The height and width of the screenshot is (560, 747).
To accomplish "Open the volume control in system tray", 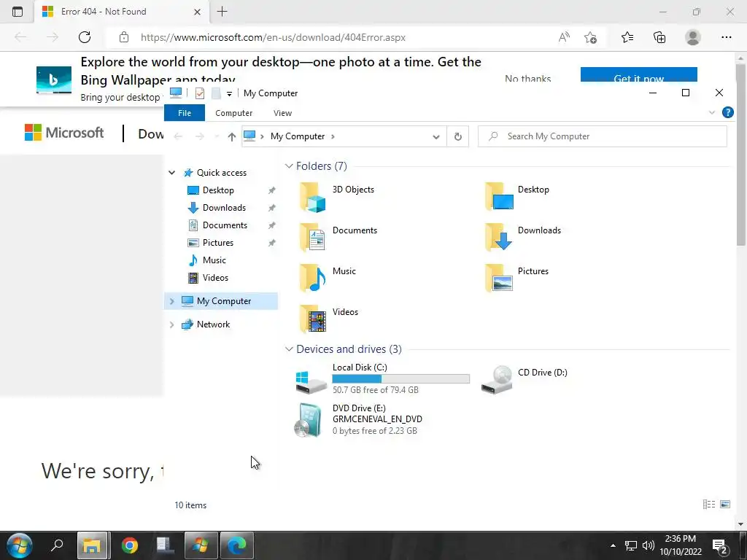I will [648, 545].
